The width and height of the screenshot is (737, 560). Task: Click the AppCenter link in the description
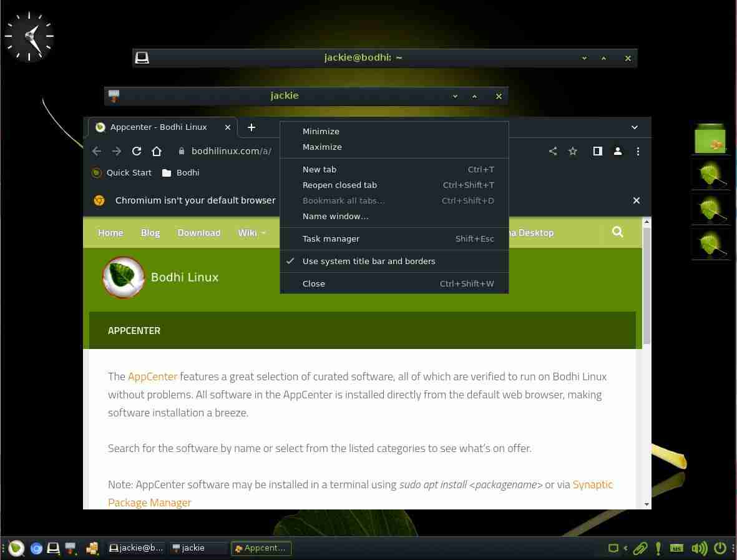point(152,376)
